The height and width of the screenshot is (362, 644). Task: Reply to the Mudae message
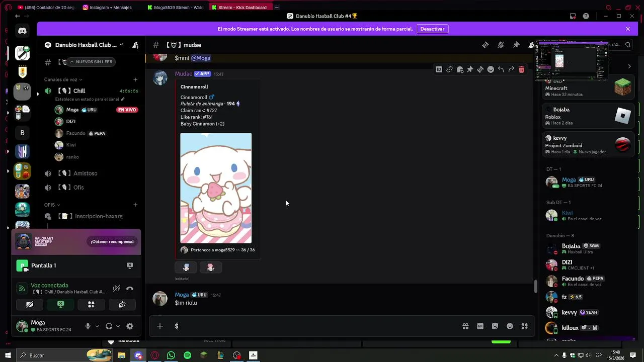coord(501,70)
